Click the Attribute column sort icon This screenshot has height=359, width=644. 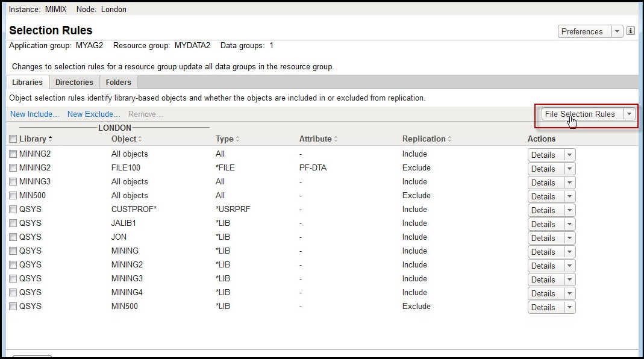point(336,139)
